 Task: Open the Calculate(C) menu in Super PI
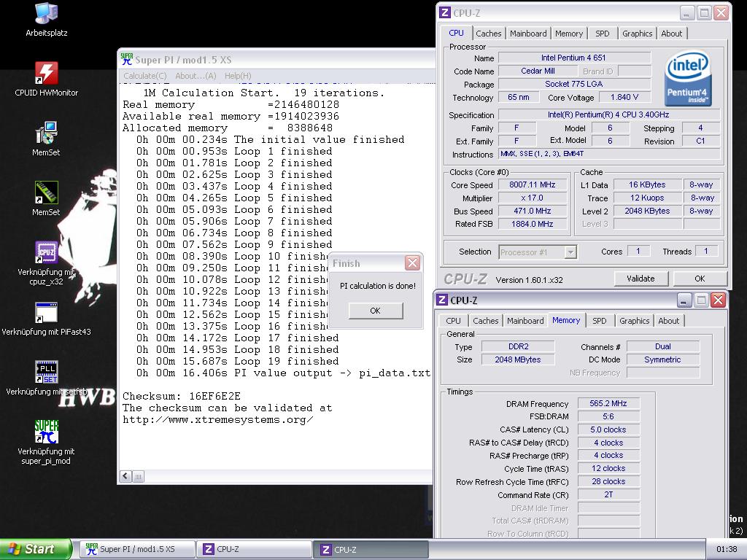click(145, 76)
